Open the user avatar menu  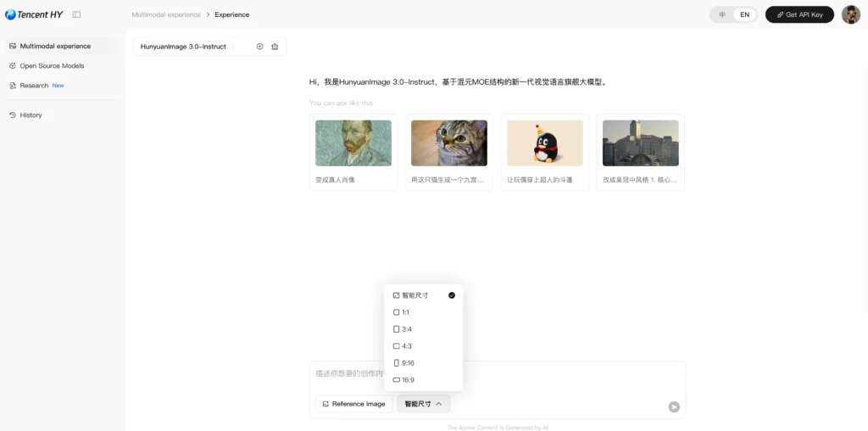[x=850, y=15]
